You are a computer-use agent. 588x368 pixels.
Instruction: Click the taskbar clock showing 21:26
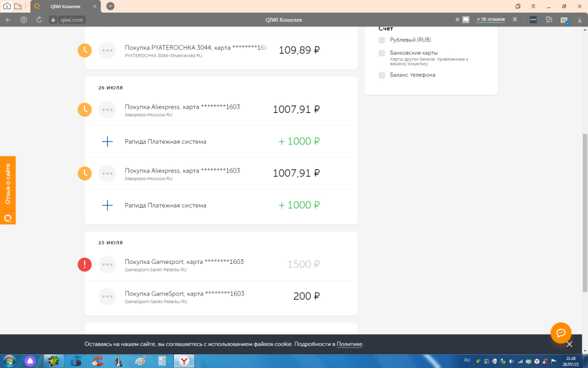point(570,361)
